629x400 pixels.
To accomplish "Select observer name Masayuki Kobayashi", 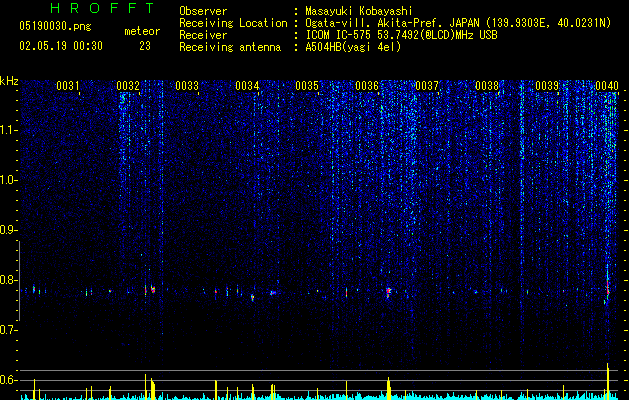I will click(359, 11).
